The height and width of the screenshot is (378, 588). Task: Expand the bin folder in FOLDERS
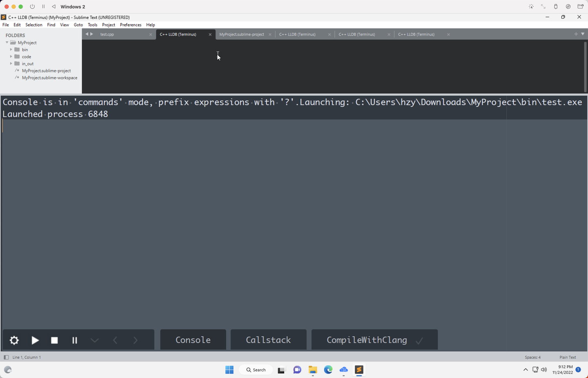pos(11,49)
